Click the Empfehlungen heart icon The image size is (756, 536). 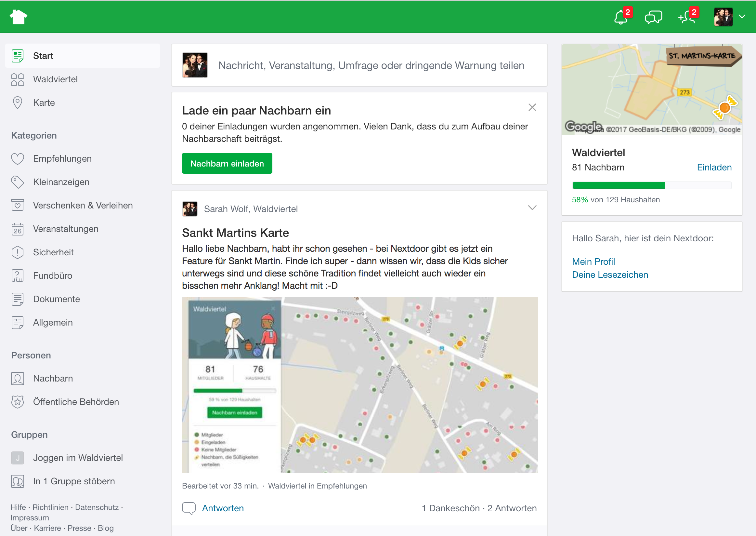pyautogui.click(x=18, y=159)
